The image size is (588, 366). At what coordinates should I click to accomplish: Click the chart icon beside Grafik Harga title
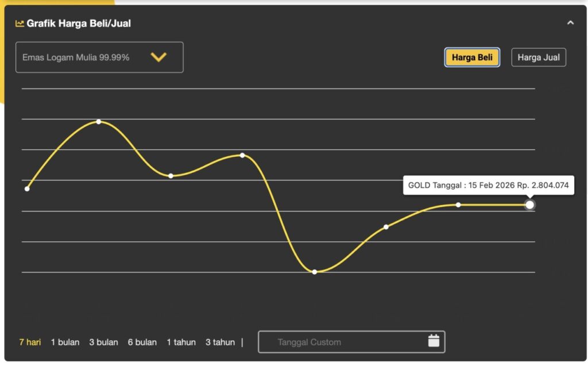click(x=20, y=24)
